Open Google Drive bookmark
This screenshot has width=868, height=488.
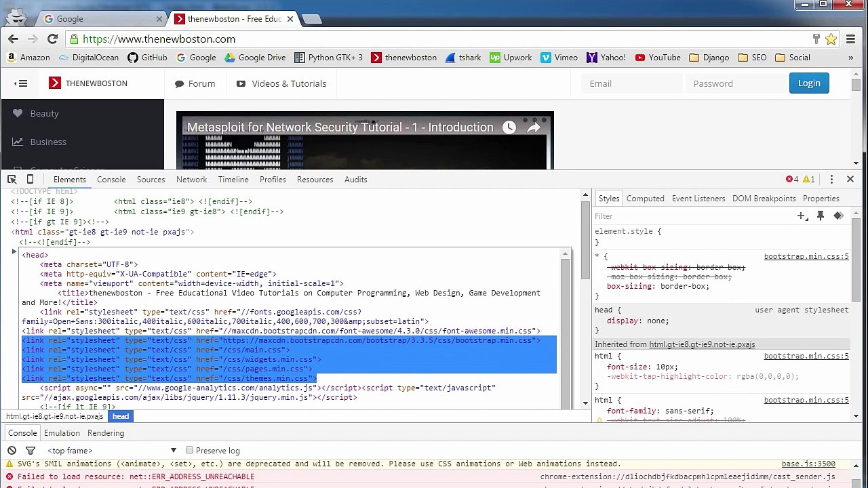point(255,58)
